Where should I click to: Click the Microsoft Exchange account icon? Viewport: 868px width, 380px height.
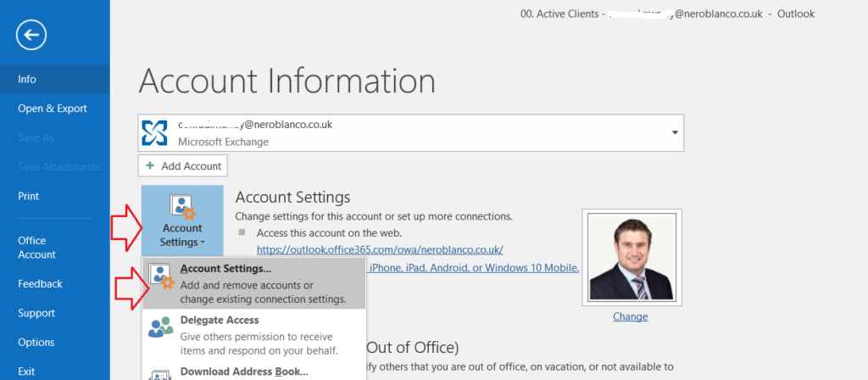click(154, 133)
